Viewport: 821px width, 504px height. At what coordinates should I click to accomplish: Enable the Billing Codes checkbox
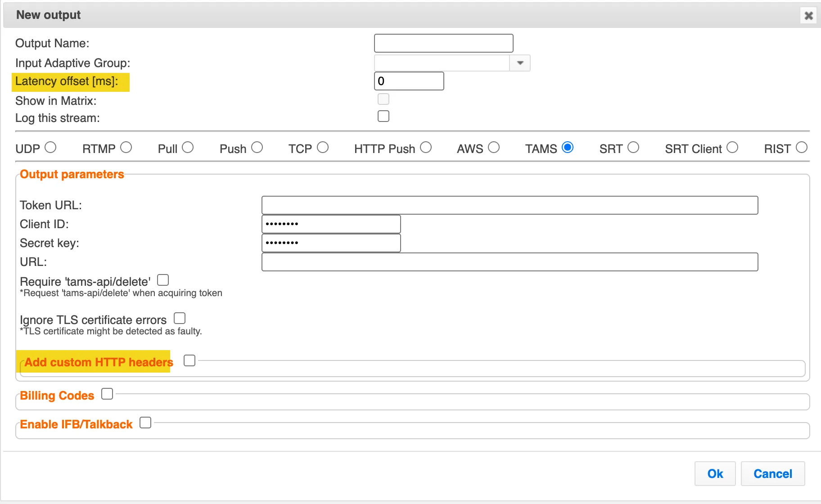(x=107, y=394)
